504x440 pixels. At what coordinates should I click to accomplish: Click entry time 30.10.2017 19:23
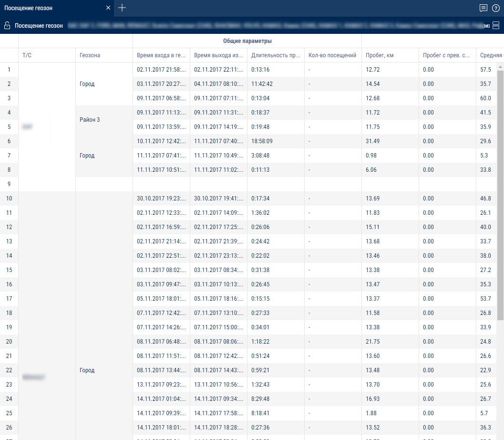161,199
